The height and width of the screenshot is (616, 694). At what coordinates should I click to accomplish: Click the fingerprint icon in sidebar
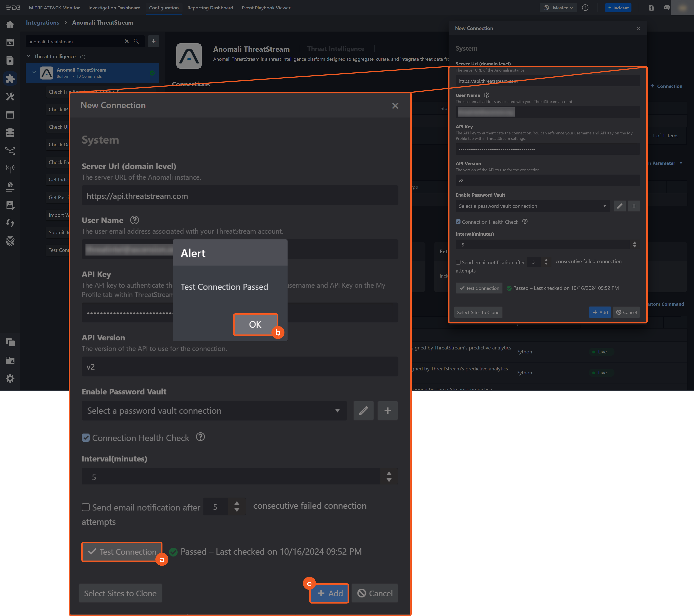point(10,241)
